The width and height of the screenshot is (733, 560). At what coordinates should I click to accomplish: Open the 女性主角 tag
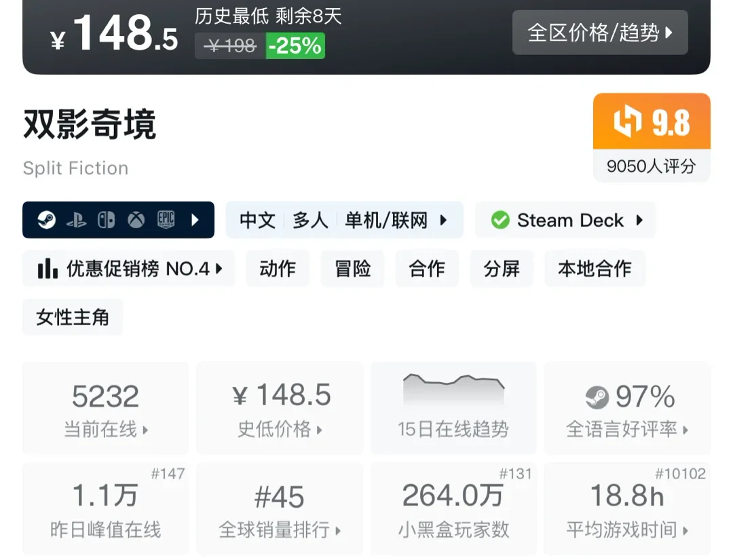pyautogui.click(x=73, y=317)
